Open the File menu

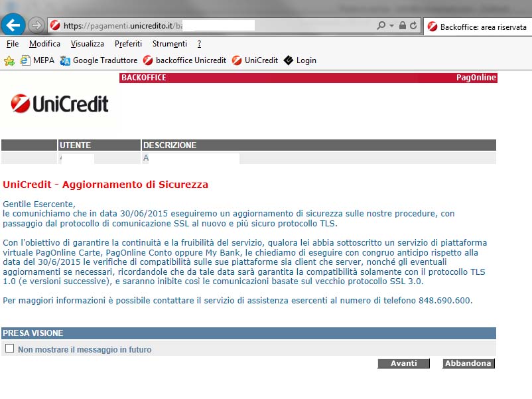13,44
